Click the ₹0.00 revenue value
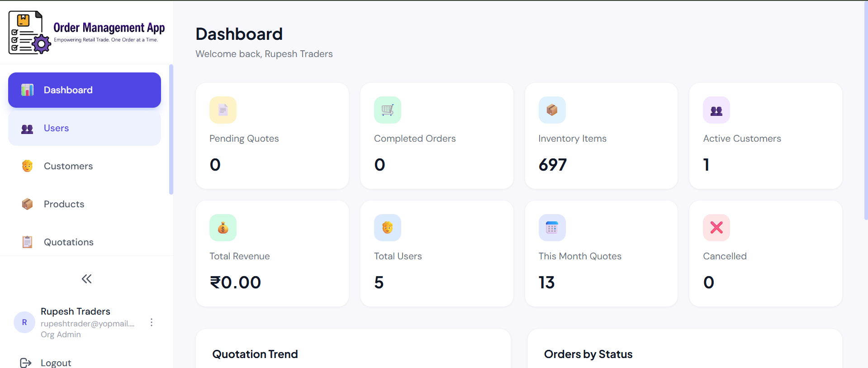868x368 pixels. pos(236,282)
